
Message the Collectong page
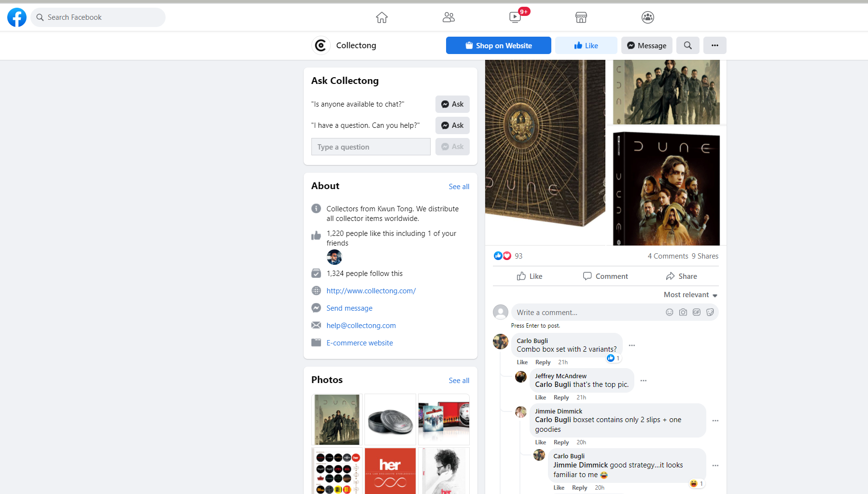647,45
